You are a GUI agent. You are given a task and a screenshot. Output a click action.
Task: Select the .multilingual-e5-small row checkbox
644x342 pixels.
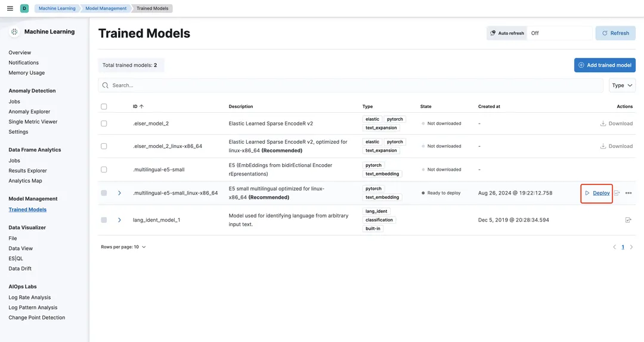[104, 170]
